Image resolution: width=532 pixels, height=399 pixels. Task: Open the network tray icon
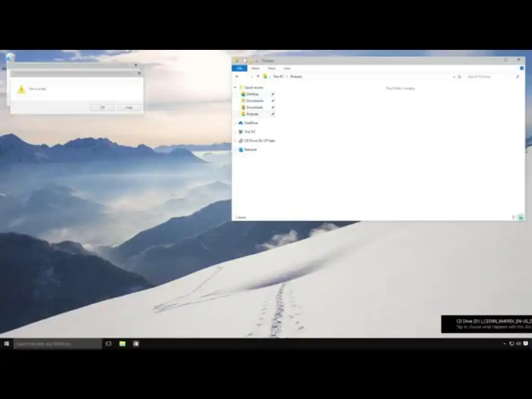click(x=512, y=344)
